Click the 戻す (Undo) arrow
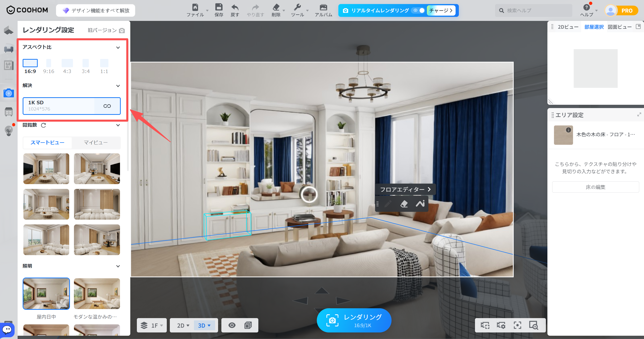 pos(235,7)
